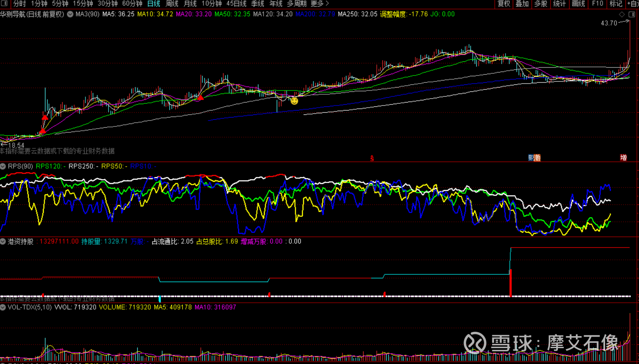Select the 45日线 period tab
The image size is (639, 364).
(236, 3)
